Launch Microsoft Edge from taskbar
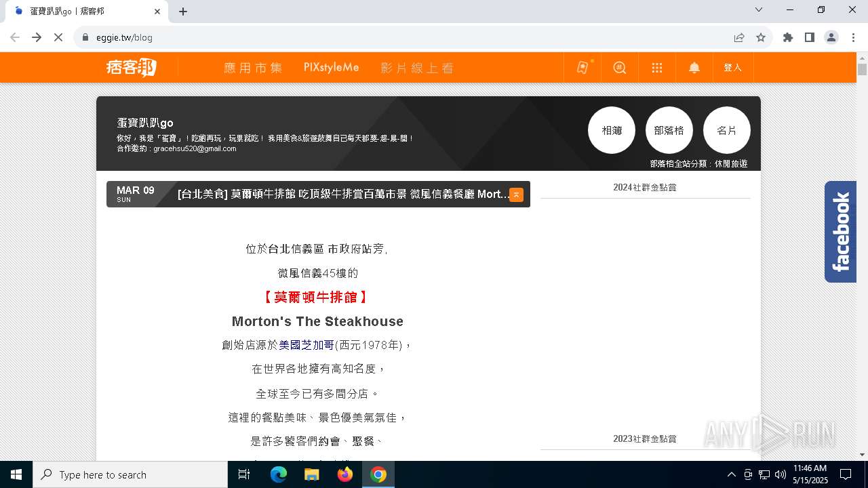The height and width of the screenshot is (488, 868). tap(279, 474)
